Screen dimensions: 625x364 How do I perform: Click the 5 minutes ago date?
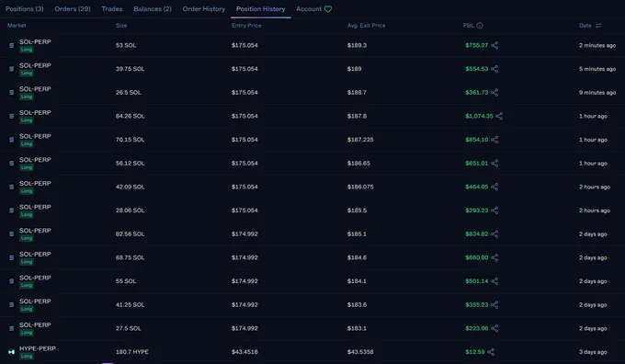tap(597, 69)
